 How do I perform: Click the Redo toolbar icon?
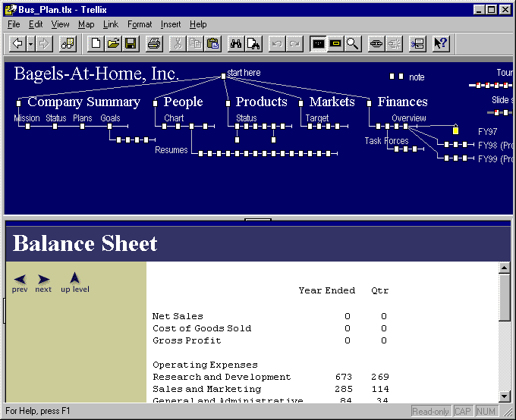(x=294, y=44)
